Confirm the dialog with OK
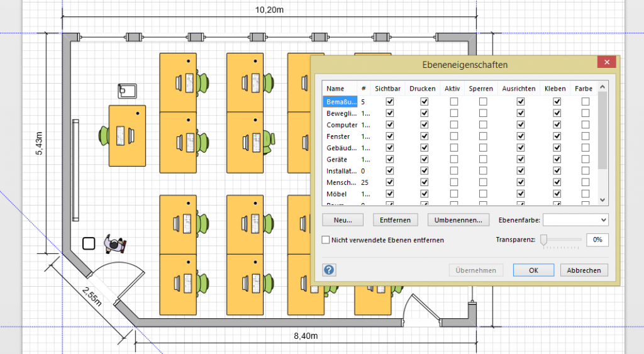 tap(533, 270)
